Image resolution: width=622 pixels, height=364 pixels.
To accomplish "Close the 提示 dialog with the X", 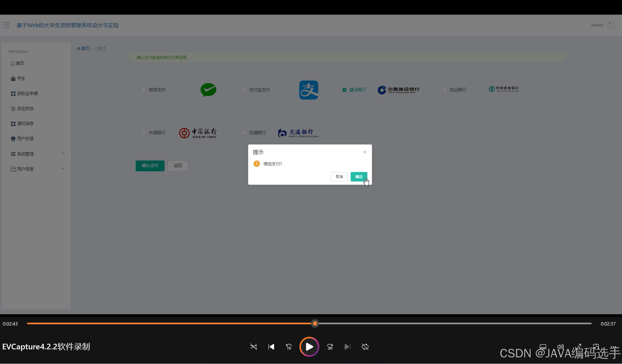I will 365,152.
